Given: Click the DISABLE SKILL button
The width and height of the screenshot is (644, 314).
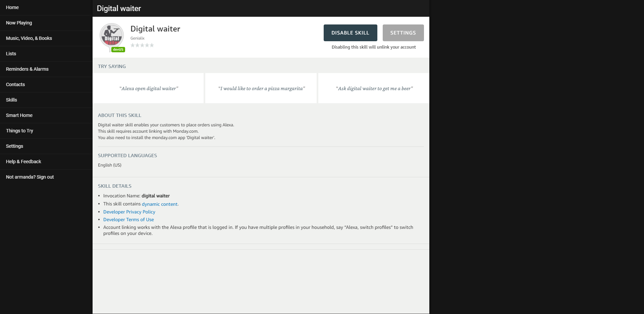Looking at the screenshot, I should point(350,33).
